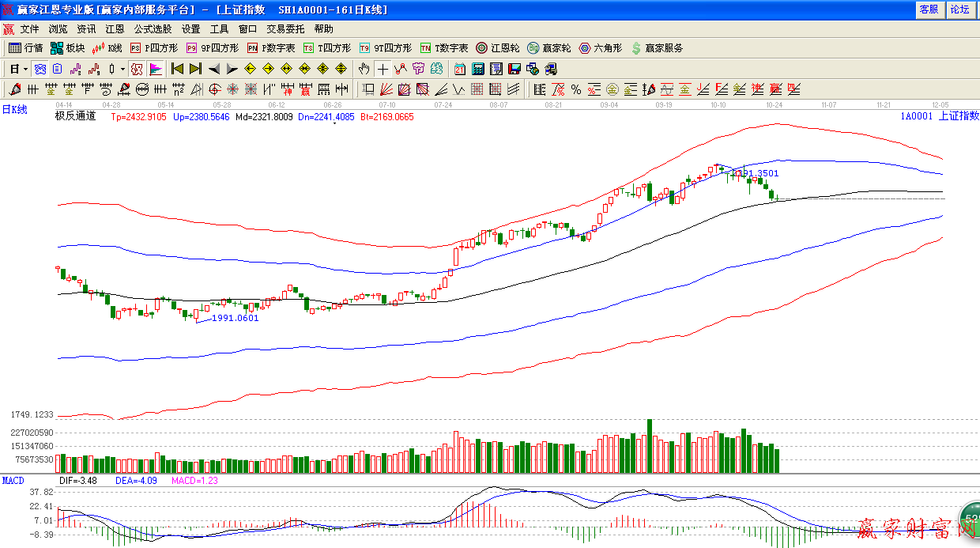Click the MACD indicator panel label
The image size is (980, 548).
pos(13,480)
